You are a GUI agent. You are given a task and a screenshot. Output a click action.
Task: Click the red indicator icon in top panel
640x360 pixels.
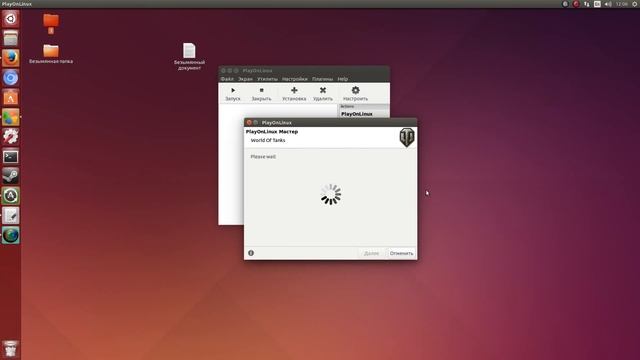click(576, 4)
